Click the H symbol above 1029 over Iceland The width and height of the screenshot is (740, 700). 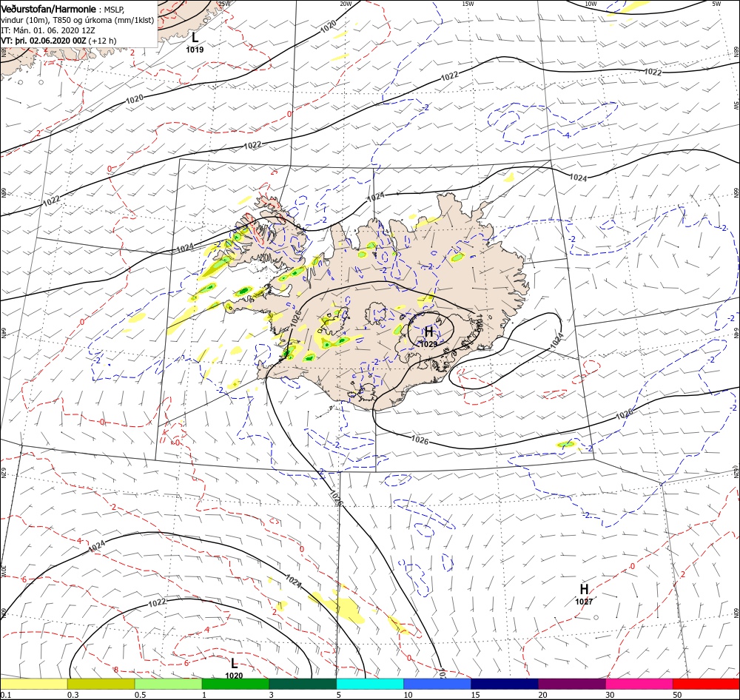[x=428, y=332]
